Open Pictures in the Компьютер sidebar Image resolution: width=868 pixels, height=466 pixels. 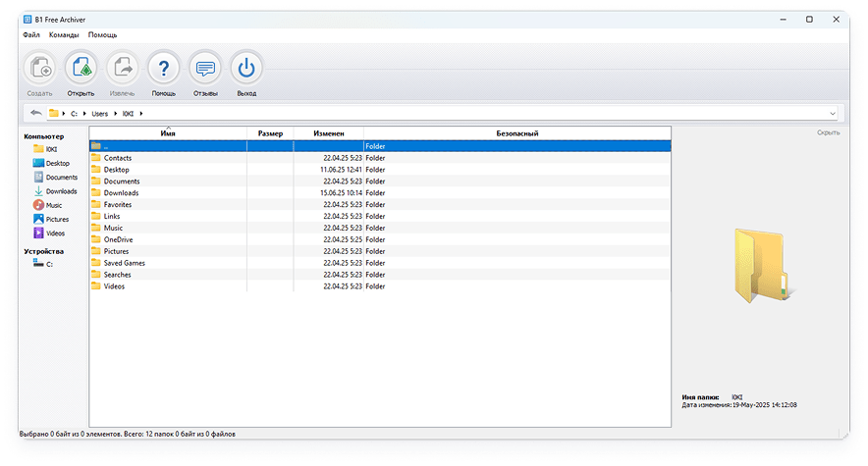coord(51,220)
